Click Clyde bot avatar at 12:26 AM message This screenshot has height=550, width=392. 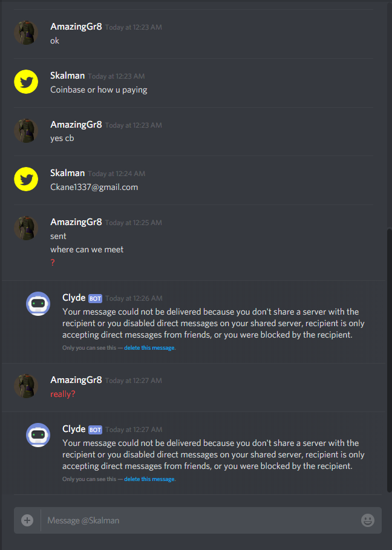(38, 304)
